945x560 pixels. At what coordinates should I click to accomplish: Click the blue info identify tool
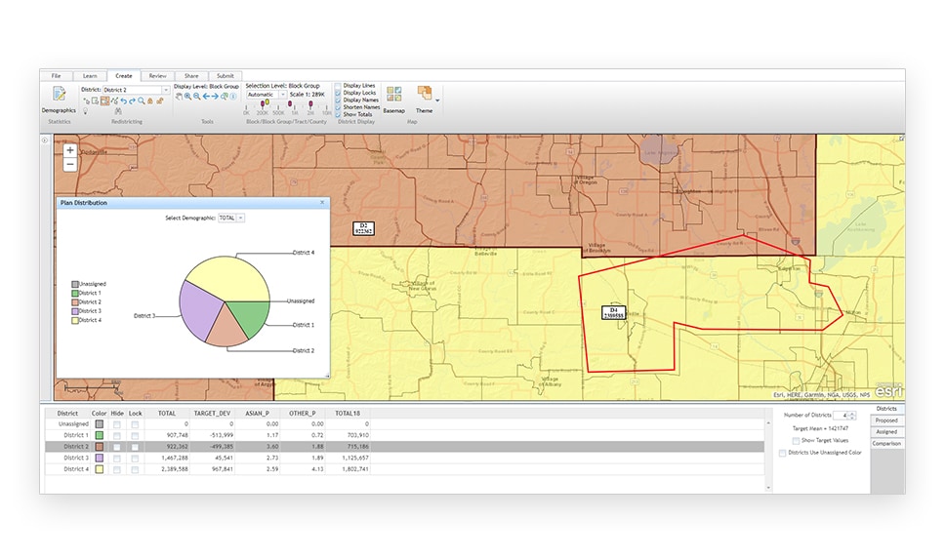(x=233, y=97)
